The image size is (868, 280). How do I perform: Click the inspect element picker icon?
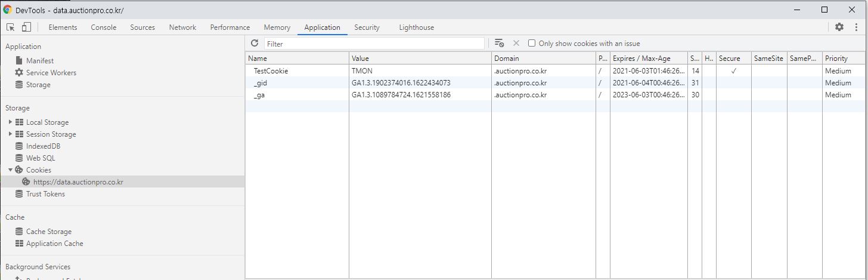(11, 27)
